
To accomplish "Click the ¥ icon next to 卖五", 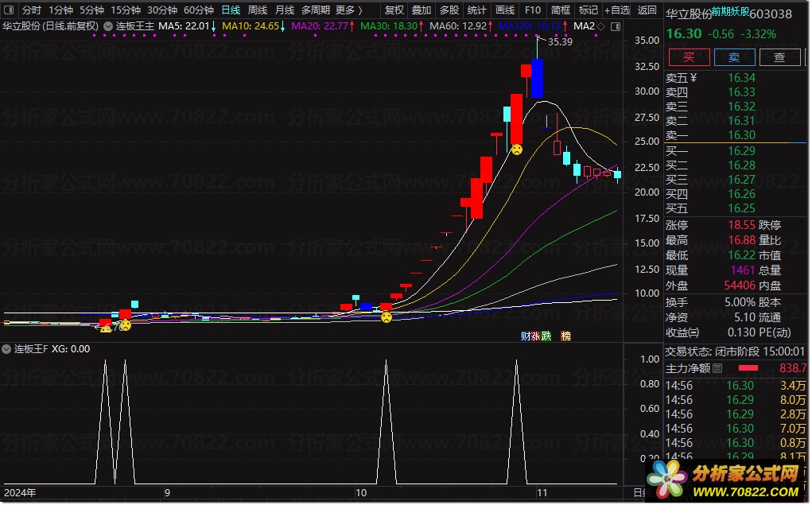I will (694, 78).
